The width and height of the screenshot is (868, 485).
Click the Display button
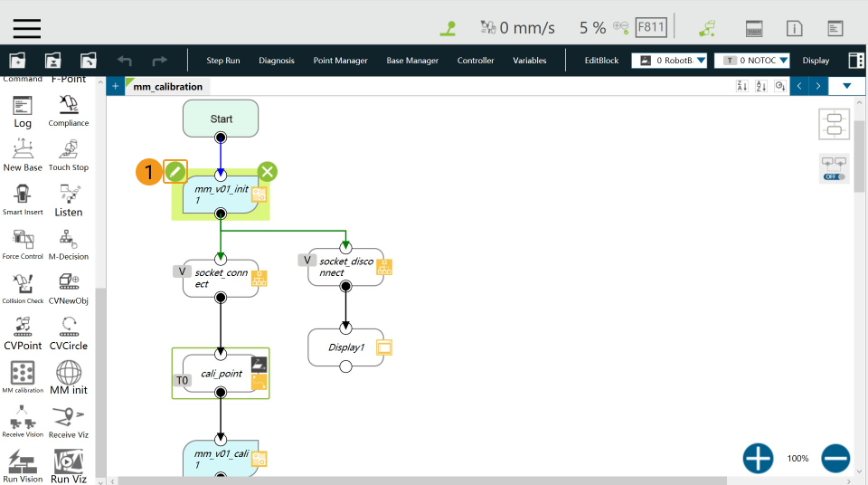[x=816, y=61]
